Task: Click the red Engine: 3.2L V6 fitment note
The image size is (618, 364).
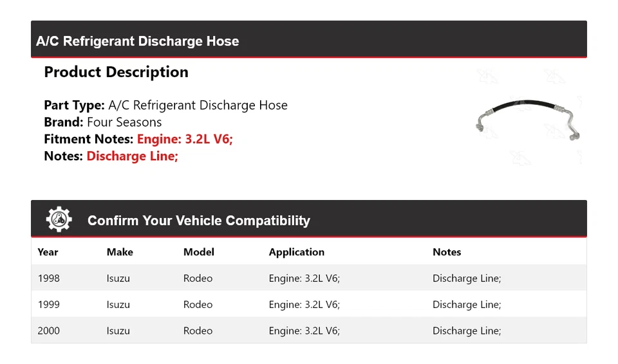Action: [185, 139]
